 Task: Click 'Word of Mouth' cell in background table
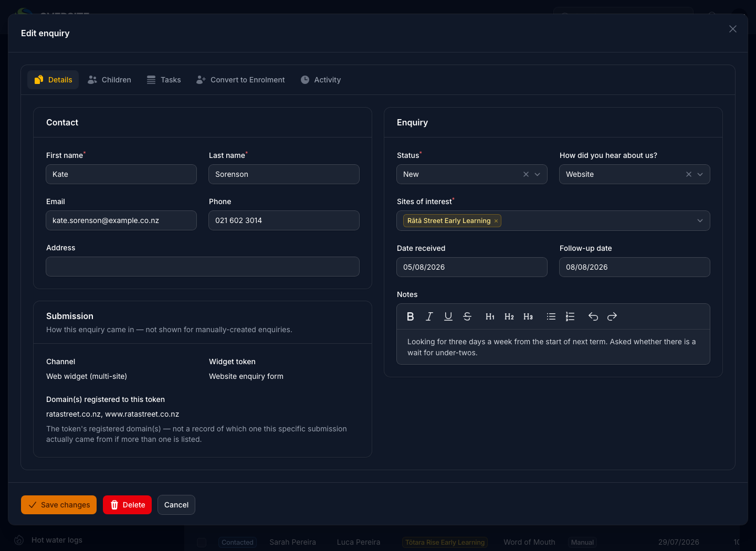tap(529, 542)
